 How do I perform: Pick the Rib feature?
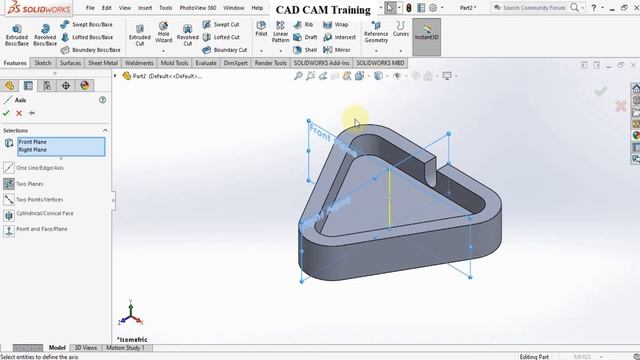coord(303,24)
